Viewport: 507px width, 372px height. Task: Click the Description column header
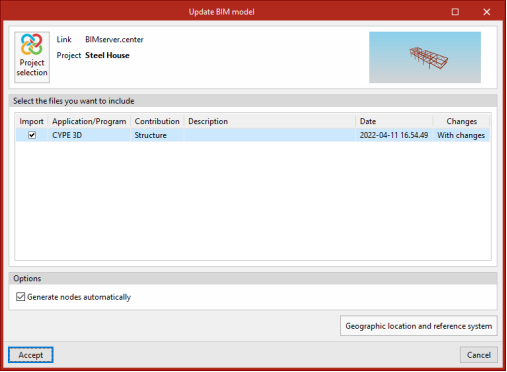point(270,121)
